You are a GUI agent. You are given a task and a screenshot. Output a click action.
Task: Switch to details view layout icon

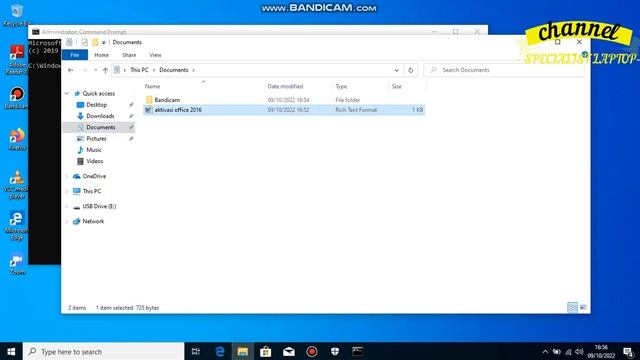click(572, 307)
